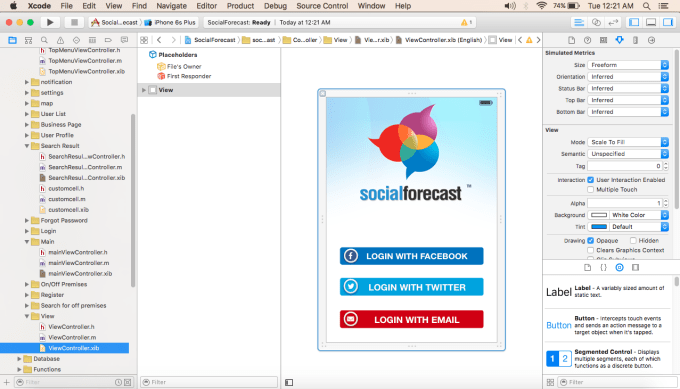
Task: Open the Navigate menu
Action: (171, 6)
